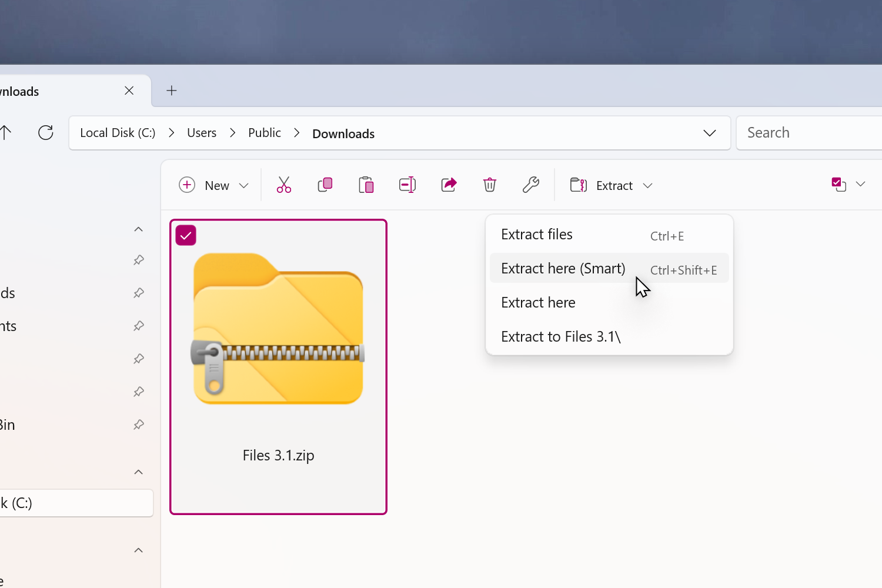This screenshot has height=588, width=882.
Task: Uncheck the Files 3.1.zip selection checkbox
Action: tap(186, 236)
